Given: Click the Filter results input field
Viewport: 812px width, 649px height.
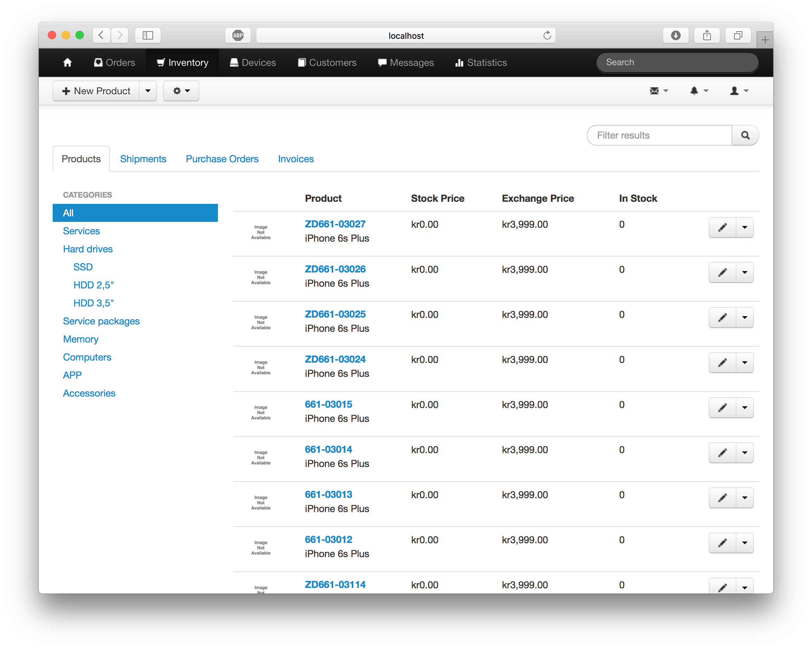Looking at the screenshot, I should (659, 135).
